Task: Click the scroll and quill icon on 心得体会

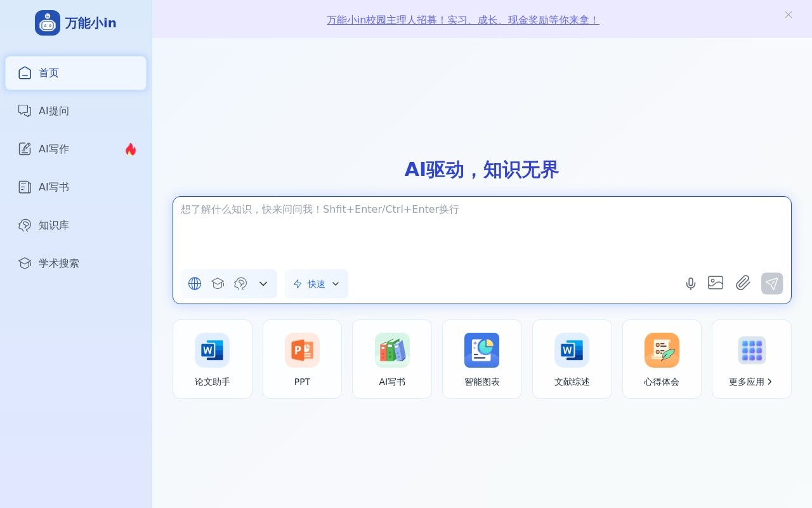Action: tap(662, 350)
